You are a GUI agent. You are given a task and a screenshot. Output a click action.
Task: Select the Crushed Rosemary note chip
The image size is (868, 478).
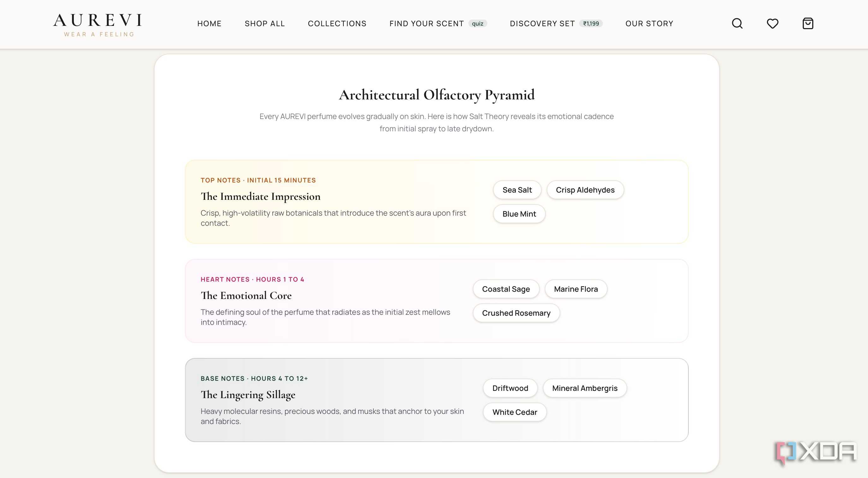pyautogui.click(x=516, y=313)
